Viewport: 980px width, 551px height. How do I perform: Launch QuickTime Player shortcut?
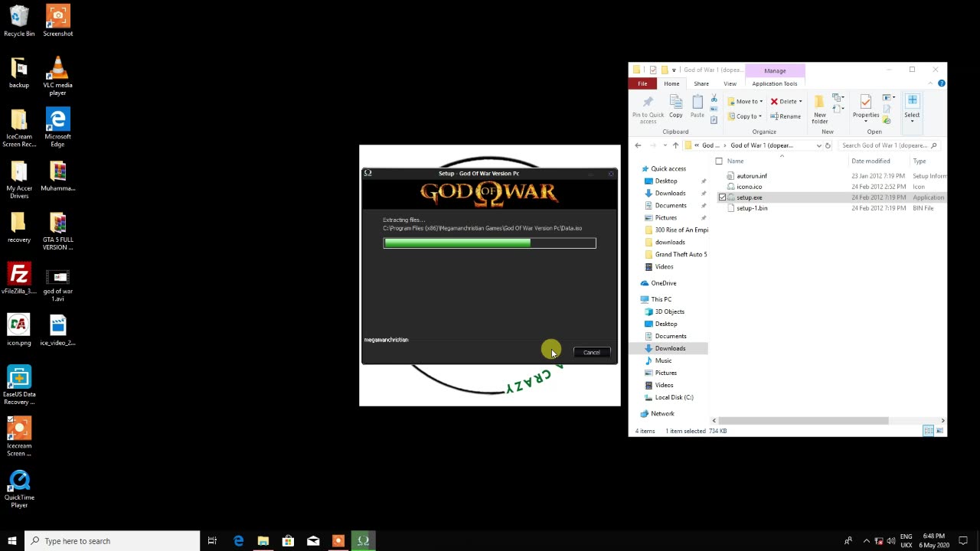pyautogui.click(x=19, y=488)
